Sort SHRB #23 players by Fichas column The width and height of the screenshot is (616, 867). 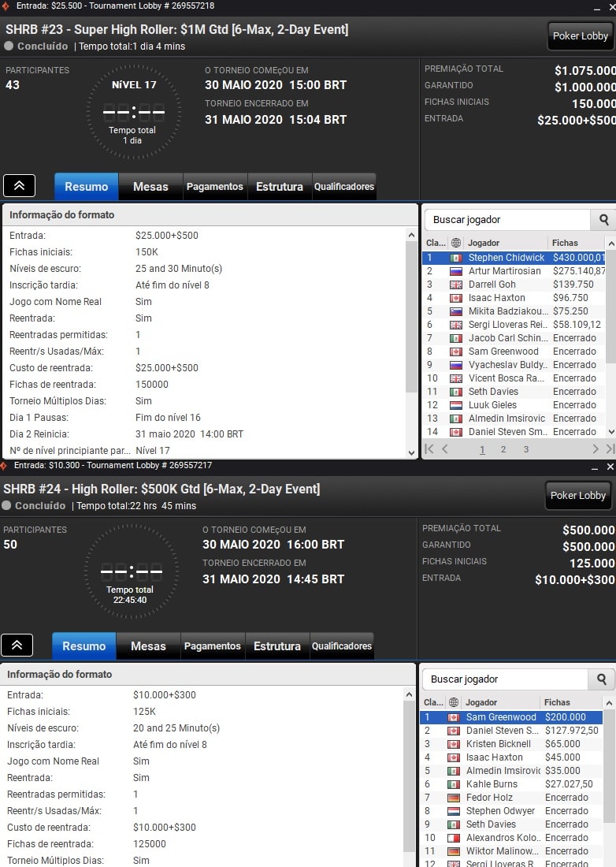click(x=577, y=243)
